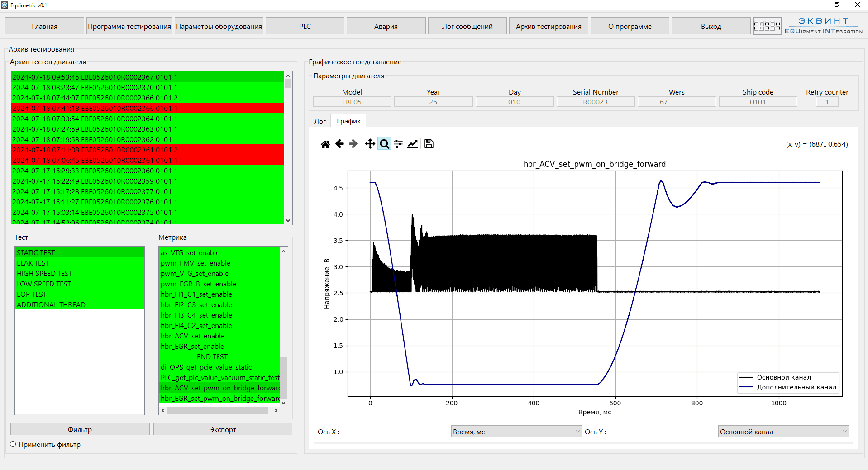This screenshot has height=470, width=868.
Task: Expand the Ось Y Основной канал dropdown
Action: [783, 432]
